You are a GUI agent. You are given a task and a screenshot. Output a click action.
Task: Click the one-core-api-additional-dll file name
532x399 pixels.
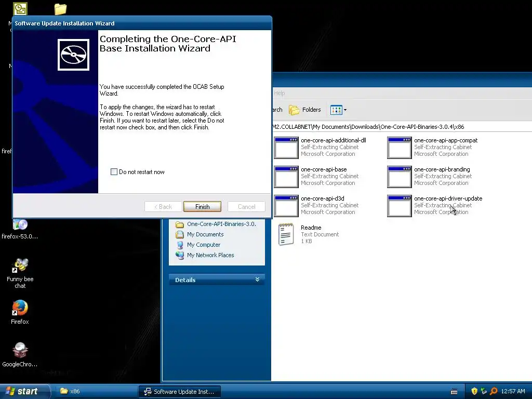(333, 140)
